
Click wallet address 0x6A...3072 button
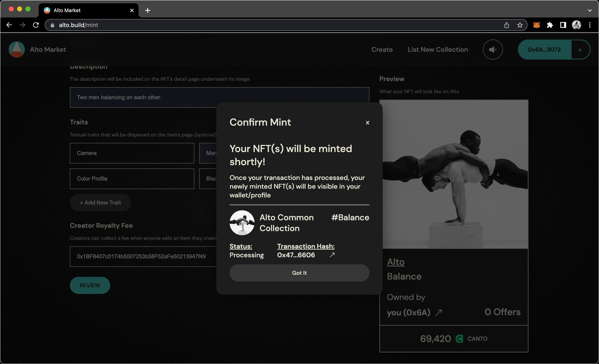point(544,50)
